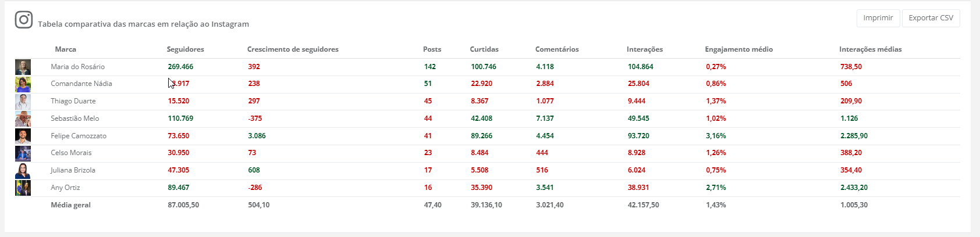Click Comandante Nádia's profile thumbnail

pos(23,84)
